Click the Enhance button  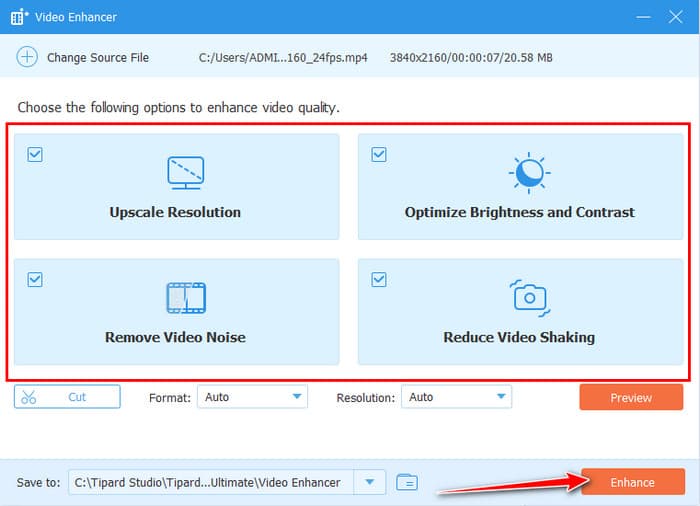tap(632, 482)
